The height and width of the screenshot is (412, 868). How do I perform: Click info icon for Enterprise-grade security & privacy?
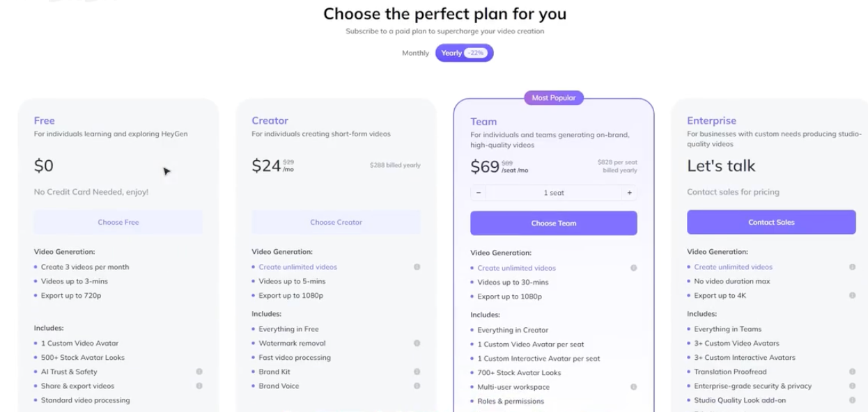[x=852, y=386]
